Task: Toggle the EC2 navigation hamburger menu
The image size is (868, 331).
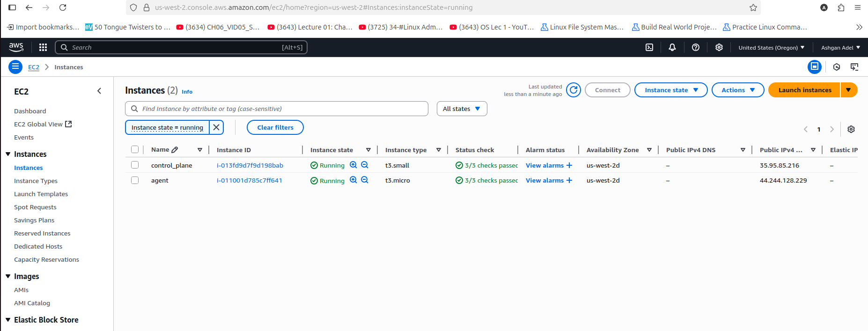Action: click(15, 67)
